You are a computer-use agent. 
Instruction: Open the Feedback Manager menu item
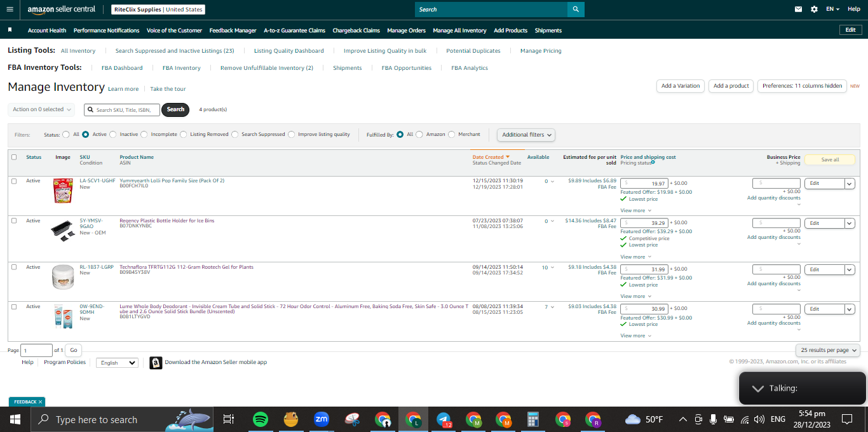click(x=233, y=30)
